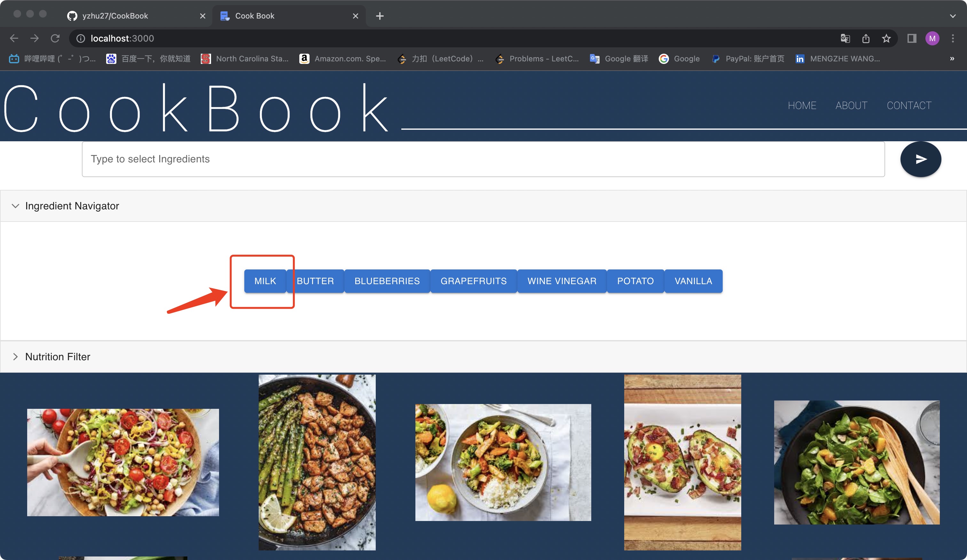Click the send arrow search button
967x560 pixels.
point(920,159)
